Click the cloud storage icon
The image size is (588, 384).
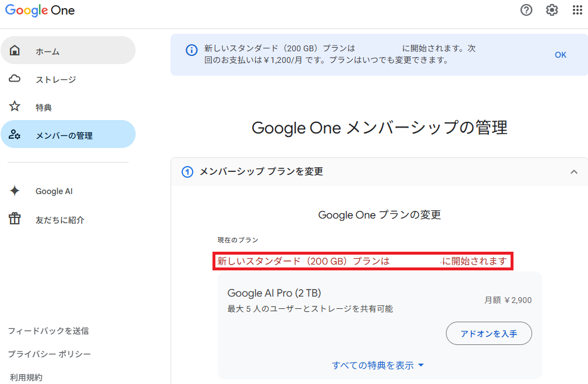[15, 79]
